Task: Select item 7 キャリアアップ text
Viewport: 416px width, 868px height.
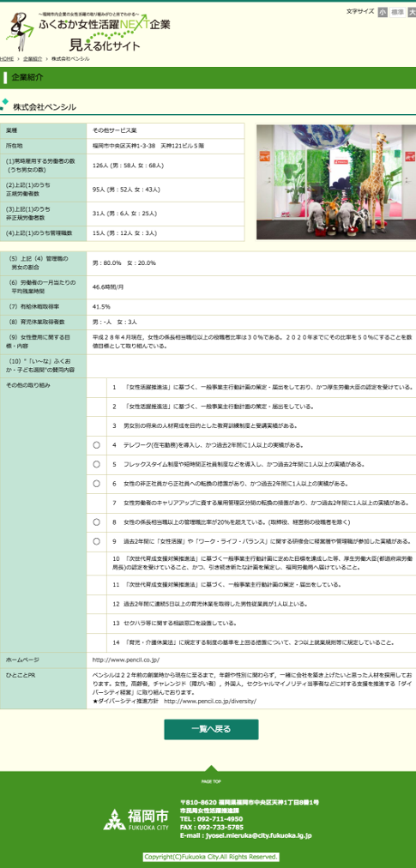Action: (262, 503)
